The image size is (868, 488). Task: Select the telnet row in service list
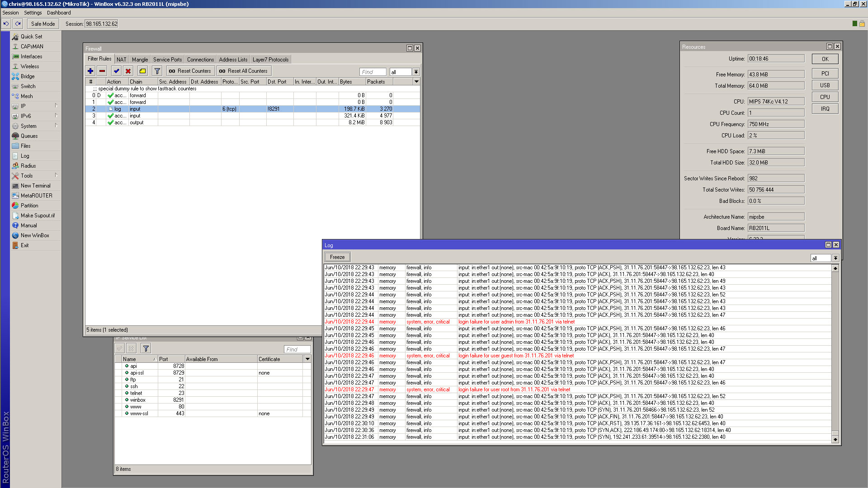click(212, 393)
